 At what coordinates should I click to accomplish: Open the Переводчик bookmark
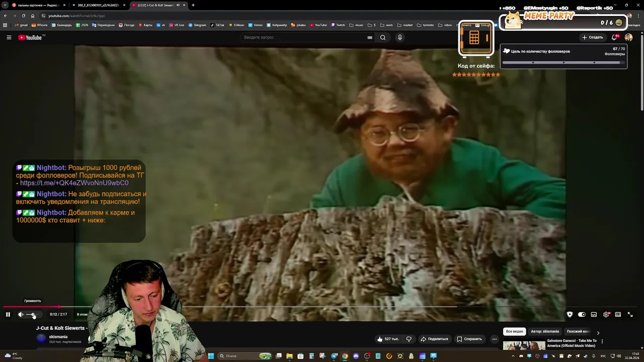click(x=103, y=25)
